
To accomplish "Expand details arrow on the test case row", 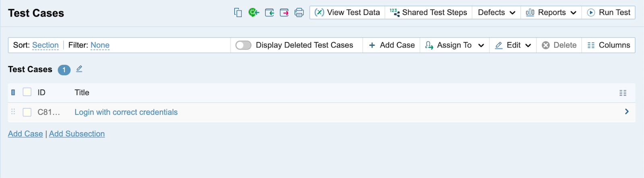I will click(x=627, y=112).
